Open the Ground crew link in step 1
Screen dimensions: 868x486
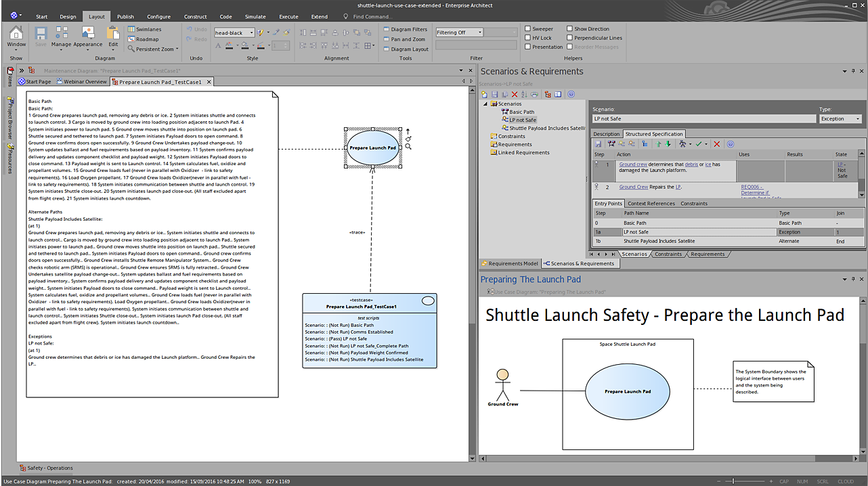coord(633,164)
